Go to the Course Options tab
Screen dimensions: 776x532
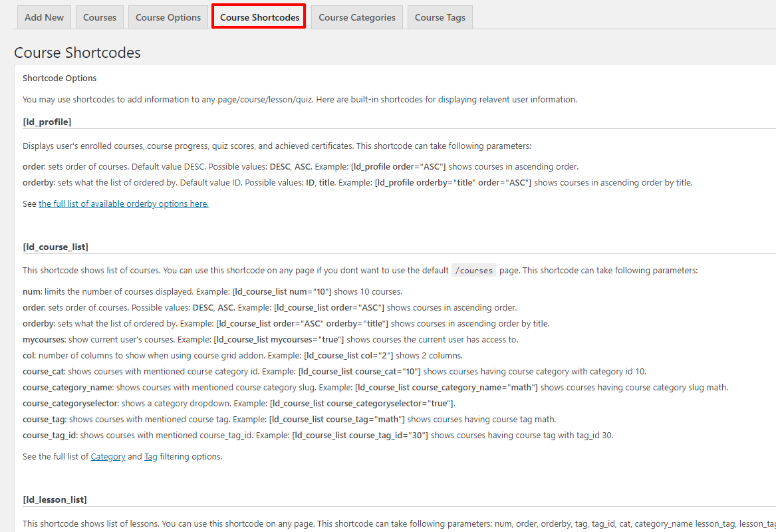pyautogui.click(x=168, y=17)
